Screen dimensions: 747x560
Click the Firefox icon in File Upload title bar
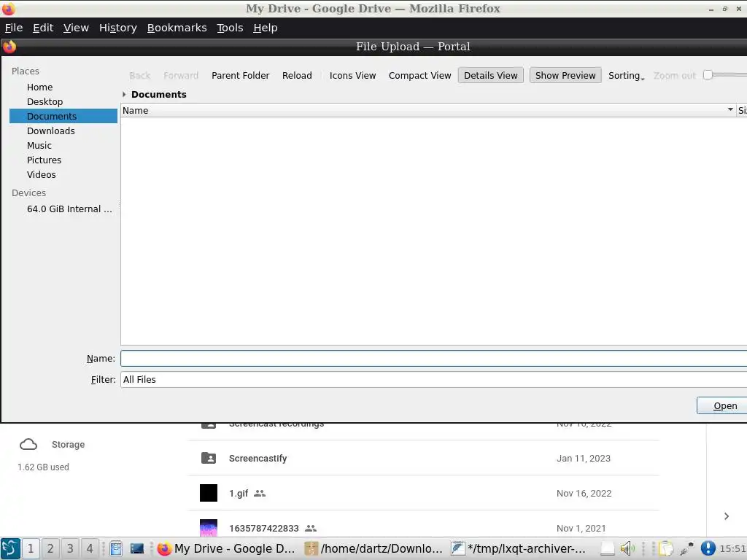[9, 47]
